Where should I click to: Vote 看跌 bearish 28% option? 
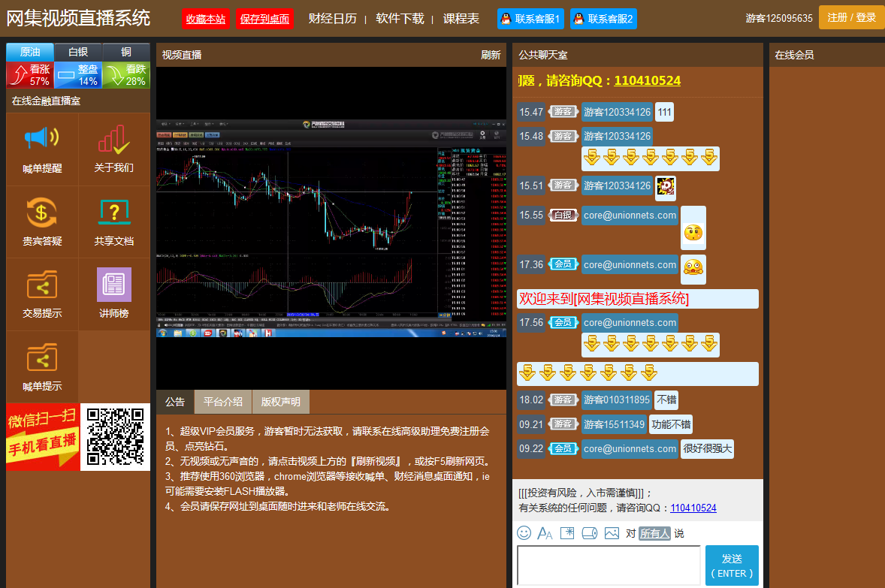click(x=126, y=75)
